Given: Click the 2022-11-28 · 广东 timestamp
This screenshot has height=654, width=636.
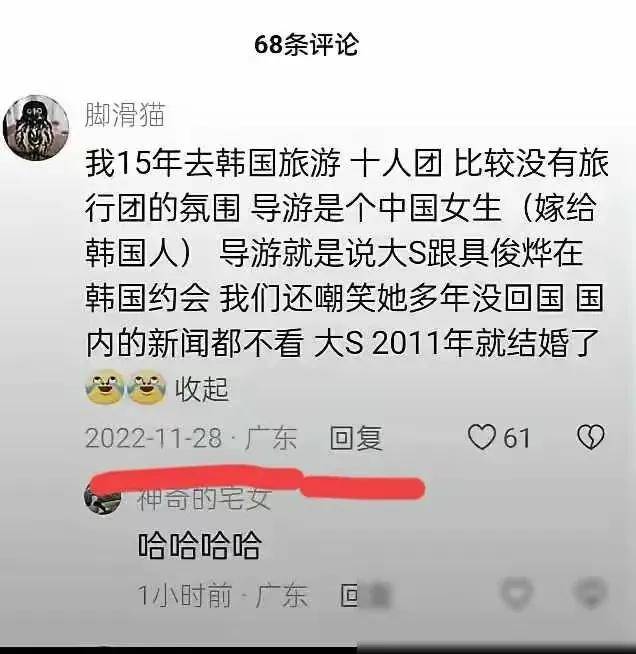Looking at the screenshot, I should (191, 438).
